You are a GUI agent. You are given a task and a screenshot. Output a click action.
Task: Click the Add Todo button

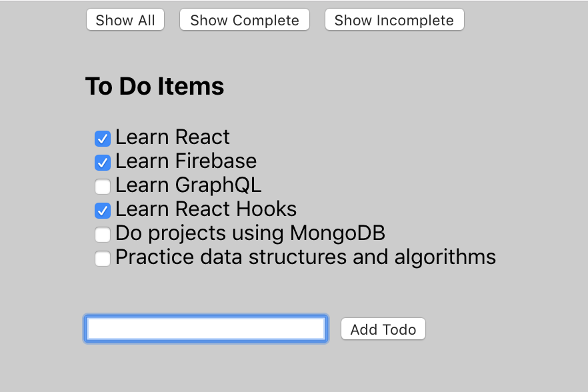383,329
